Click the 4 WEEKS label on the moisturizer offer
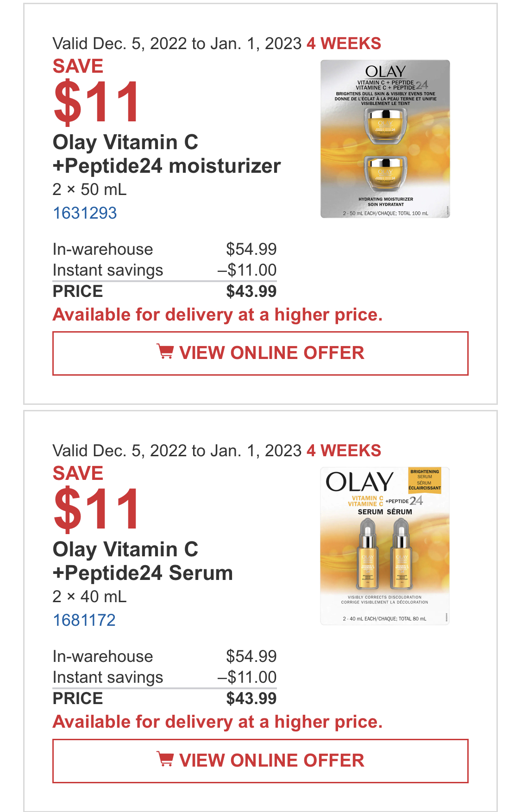This screenshot has width=521, height=812. point(344,44)
